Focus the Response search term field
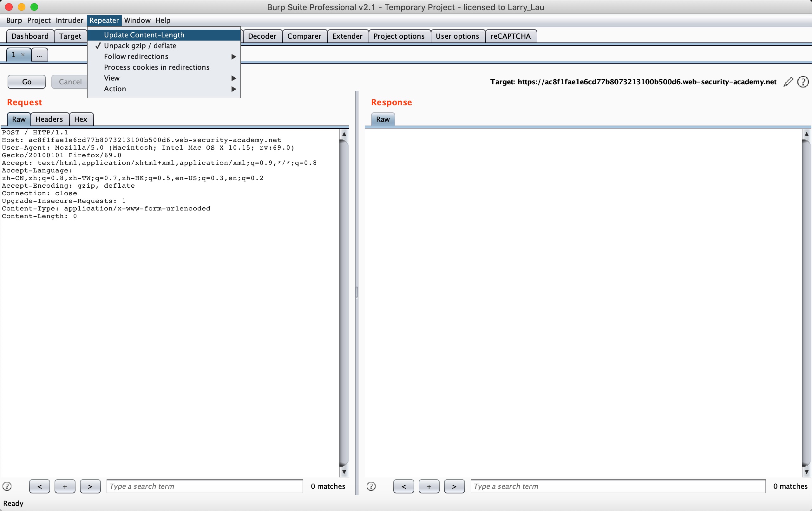This screenshot has width=812, height=511. [x=618, y=486]
